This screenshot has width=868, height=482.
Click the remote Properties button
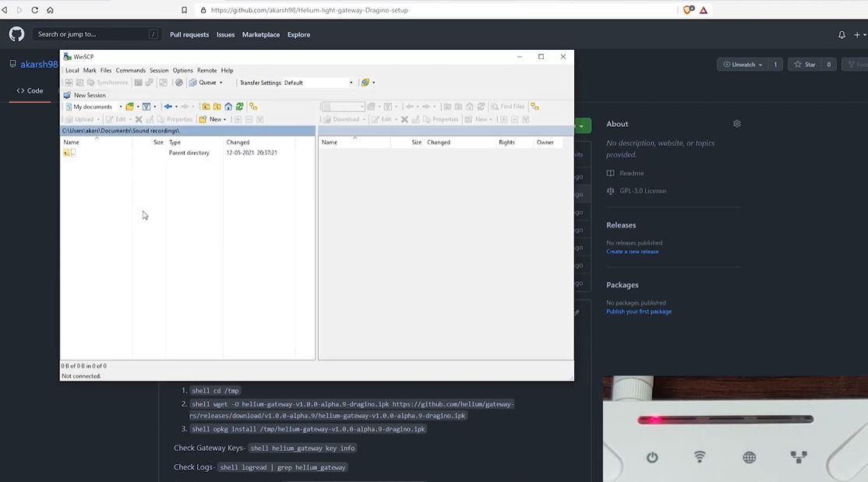[x=441, y=120]
